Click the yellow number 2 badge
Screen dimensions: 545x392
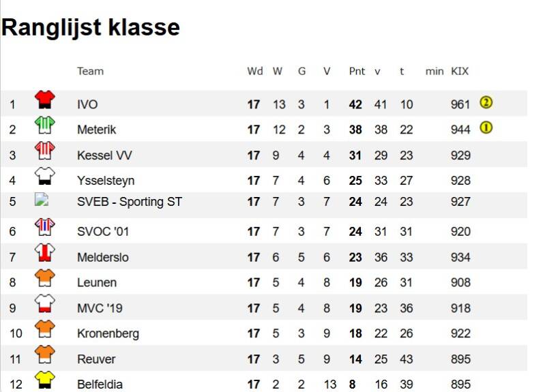tap(486, 103)
